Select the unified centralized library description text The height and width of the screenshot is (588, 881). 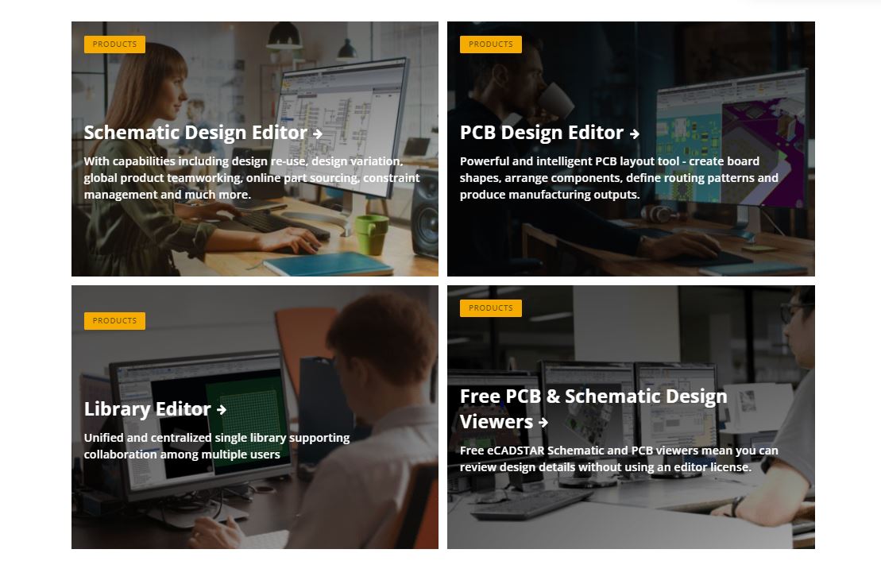[217, 446]
